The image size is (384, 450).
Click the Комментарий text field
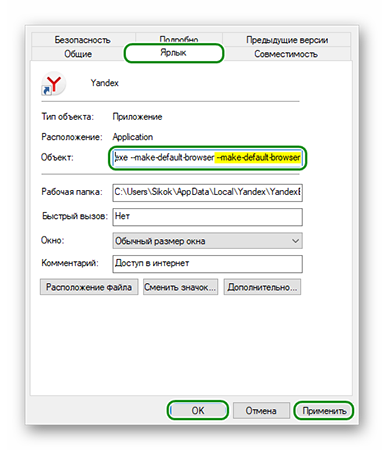tap(207, 264)
